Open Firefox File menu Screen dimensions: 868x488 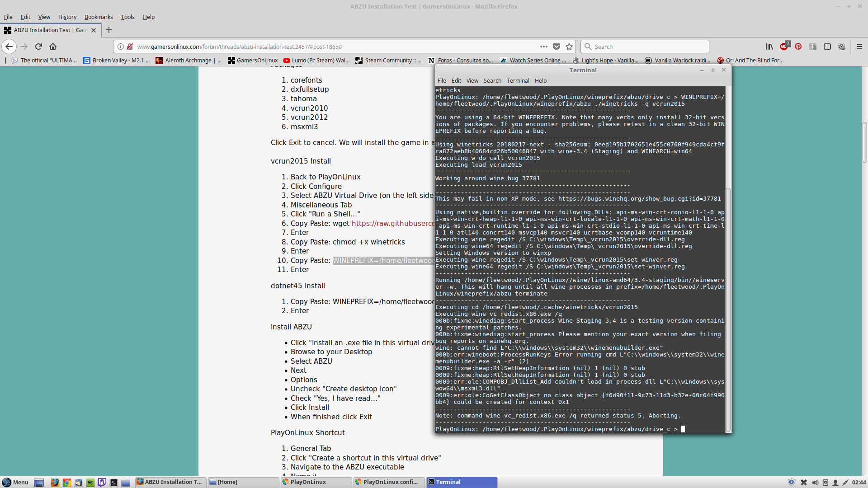(8, 17)
